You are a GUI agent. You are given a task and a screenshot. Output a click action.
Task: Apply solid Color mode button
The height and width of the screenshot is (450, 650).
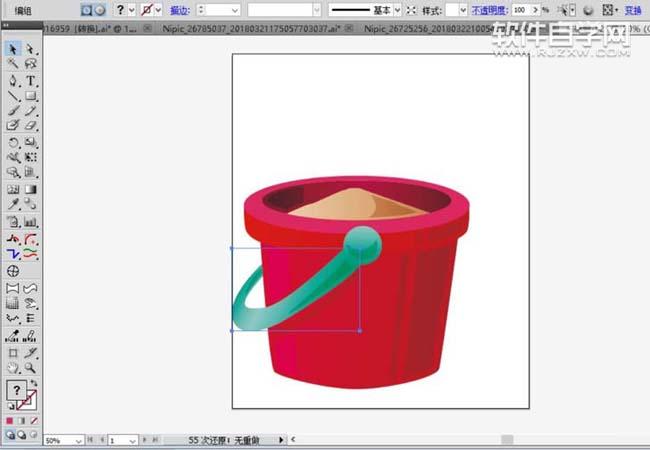pyautogui.click(x=10, y=421)
